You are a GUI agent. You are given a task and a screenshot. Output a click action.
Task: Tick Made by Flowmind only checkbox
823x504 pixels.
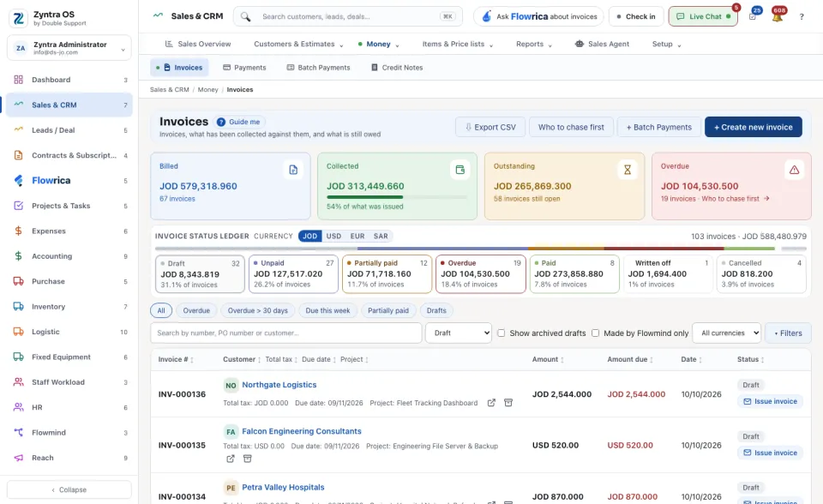pos(595,333)
